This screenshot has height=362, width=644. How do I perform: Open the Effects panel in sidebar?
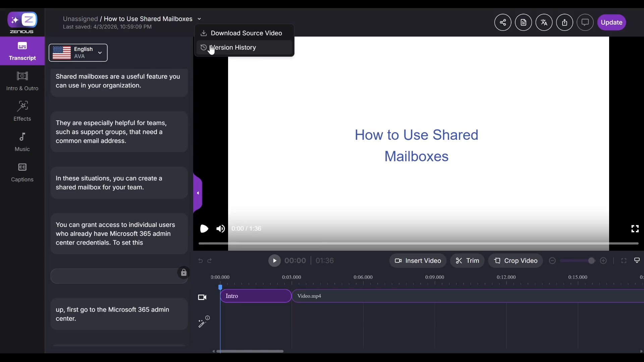(x=22, y=111)
